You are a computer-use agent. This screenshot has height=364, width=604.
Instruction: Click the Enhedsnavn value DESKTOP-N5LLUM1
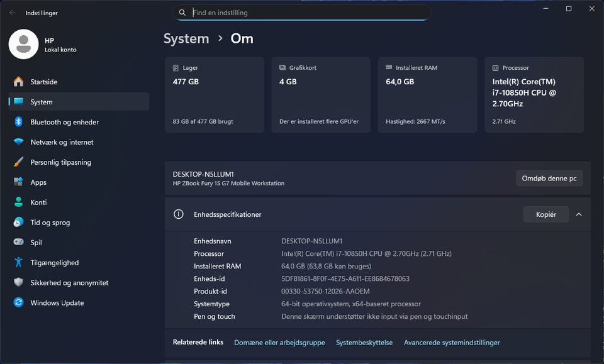pos(311,241)
